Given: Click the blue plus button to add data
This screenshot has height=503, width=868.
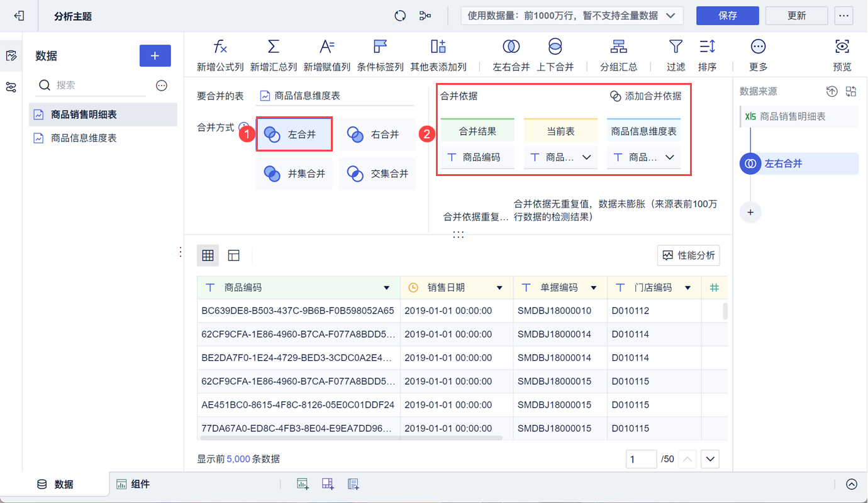Looking at the screenshot, I should tap(155, 56).
